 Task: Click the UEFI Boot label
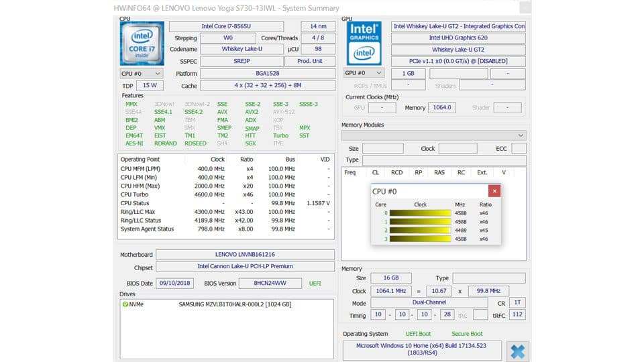tap(418, 334)
